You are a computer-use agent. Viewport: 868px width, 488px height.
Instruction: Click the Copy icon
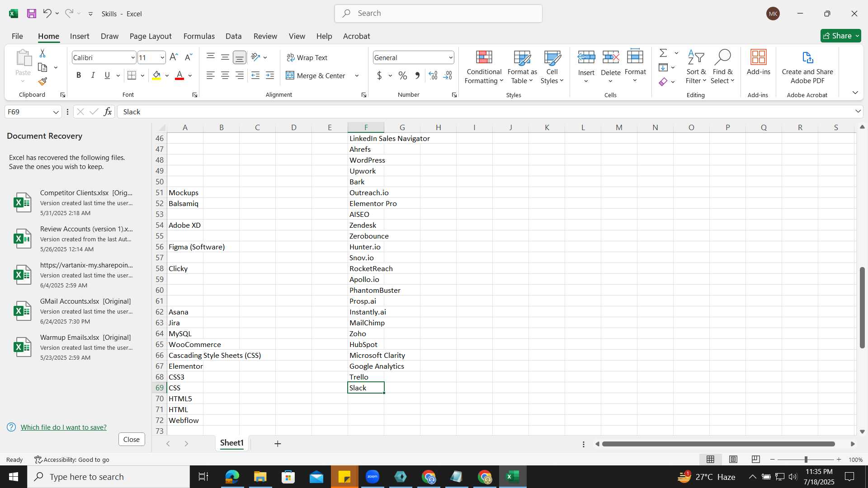pos(43,68)
